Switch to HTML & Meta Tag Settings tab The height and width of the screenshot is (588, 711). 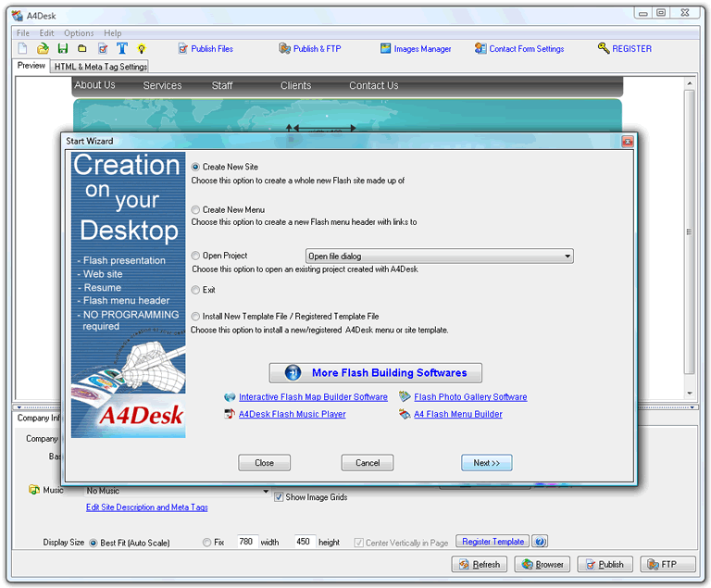click(100, 67)
